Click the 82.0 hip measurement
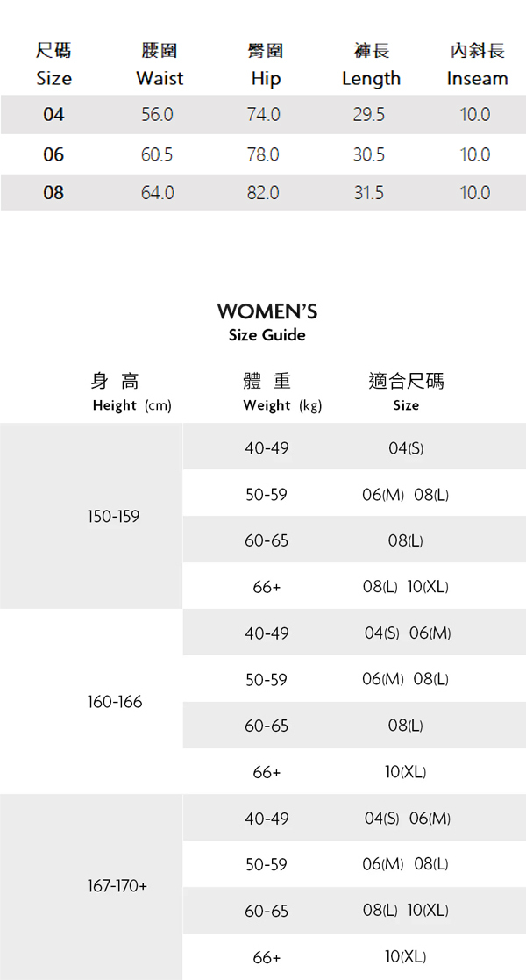This screenshot has height=980, width=526. 263,193
